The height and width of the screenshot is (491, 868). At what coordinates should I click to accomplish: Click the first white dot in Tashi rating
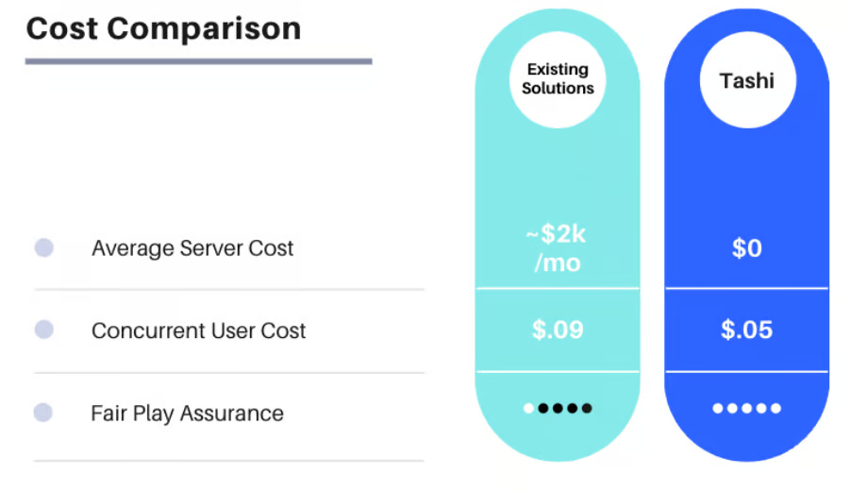pyautogui.click(x=718, y=409)
